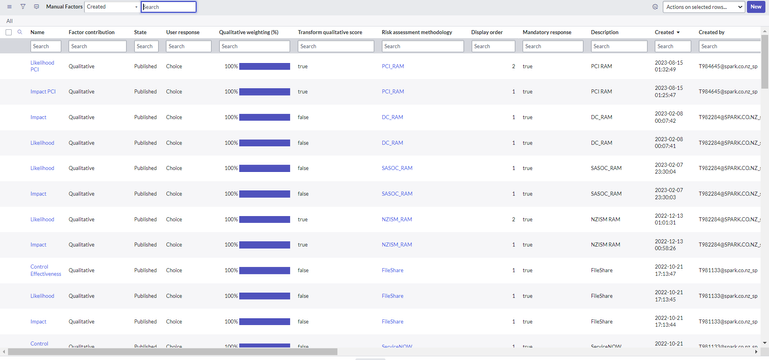
Task: Click the Display order search field
Action: (493, 46)
